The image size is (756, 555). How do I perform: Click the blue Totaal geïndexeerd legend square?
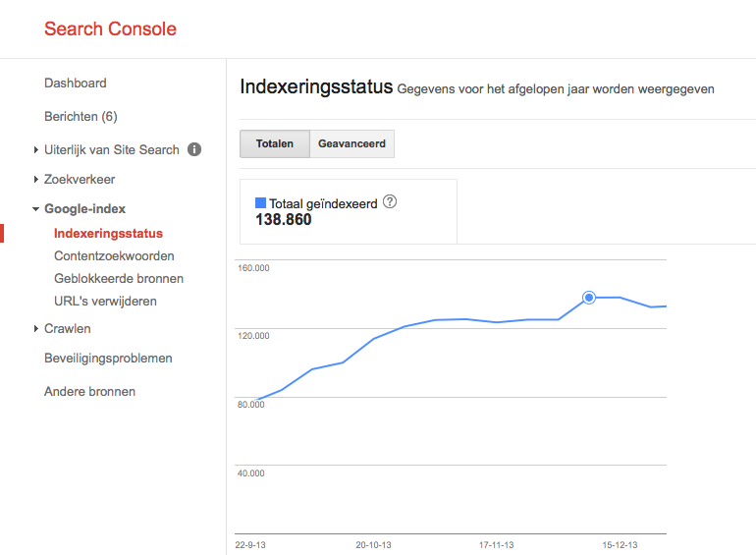(260, 203)
